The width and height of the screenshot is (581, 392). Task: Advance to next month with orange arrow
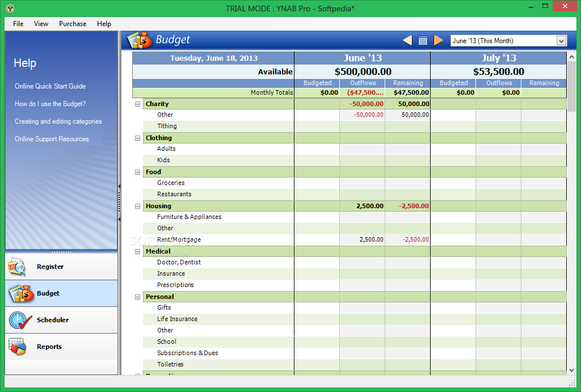439,40
